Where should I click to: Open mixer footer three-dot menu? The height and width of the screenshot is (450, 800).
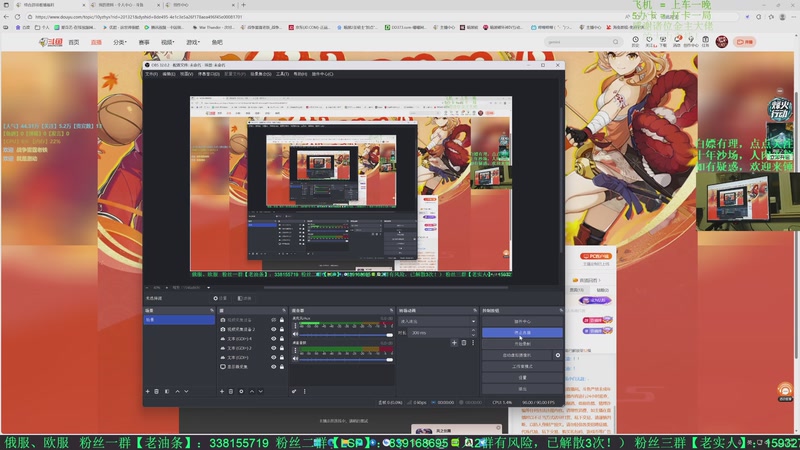[x=305, y=391]
